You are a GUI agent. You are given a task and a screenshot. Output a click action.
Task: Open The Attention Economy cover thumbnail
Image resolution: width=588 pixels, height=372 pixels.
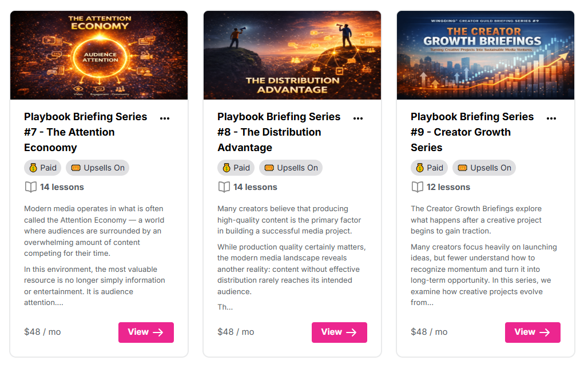(x=99, y=55)
